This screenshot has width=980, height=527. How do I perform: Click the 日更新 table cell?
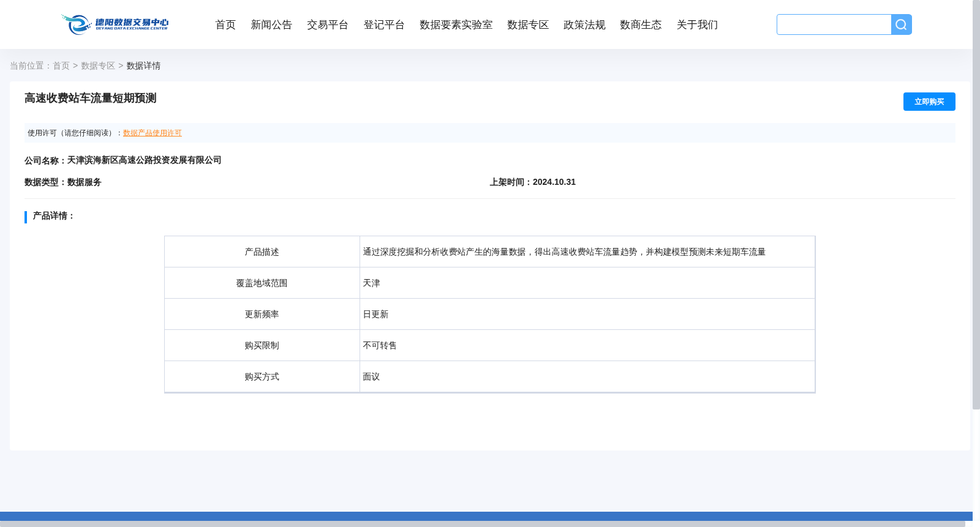pos(587,314)
